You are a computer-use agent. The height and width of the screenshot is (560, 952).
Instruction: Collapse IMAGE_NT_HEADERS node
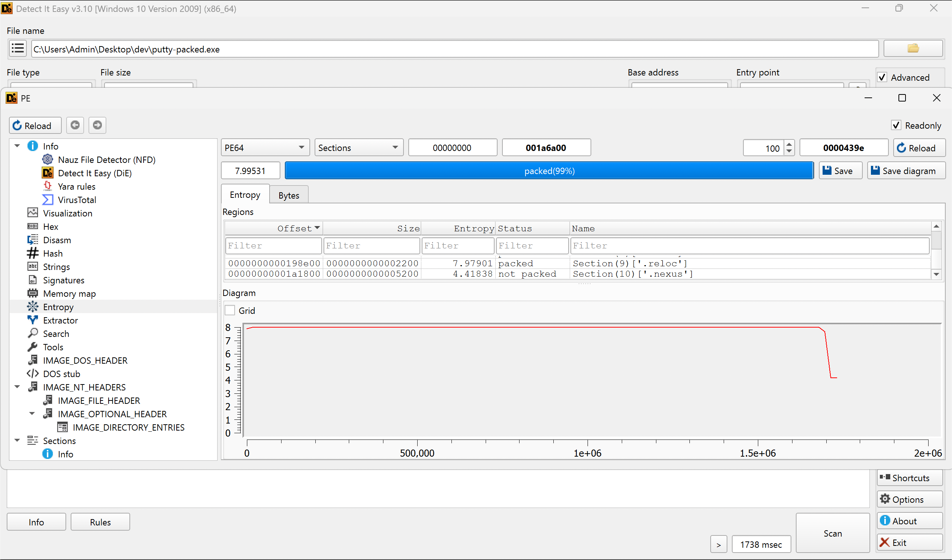tap(17, 387)
